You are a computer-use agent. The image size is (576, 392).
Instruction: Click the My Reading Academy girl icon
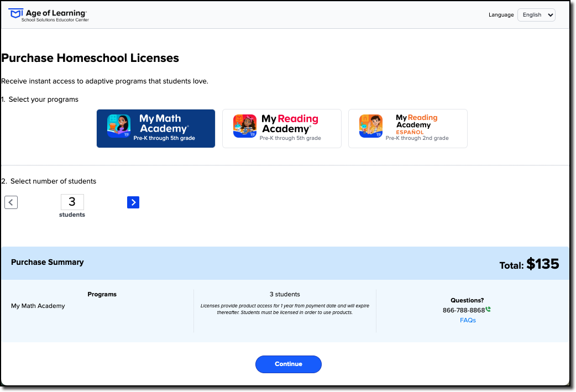[245, 126]
